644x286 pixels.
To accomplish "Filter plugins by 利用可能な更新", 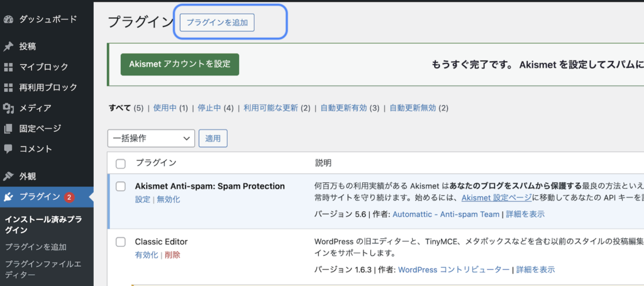I will [x=270, y=108].
